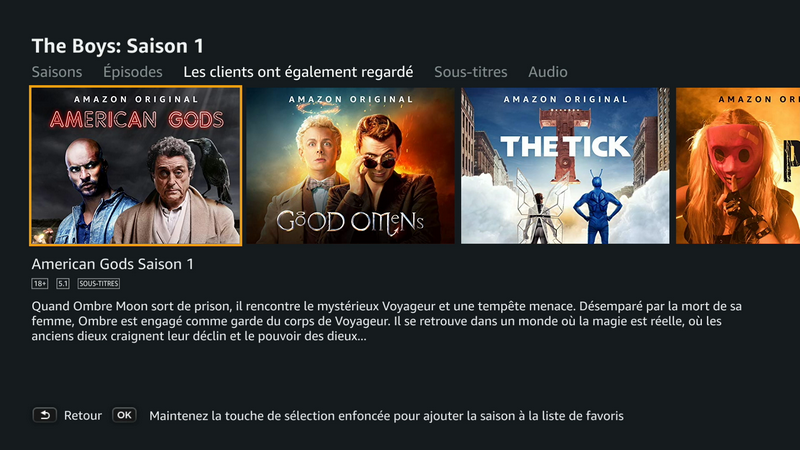
Task: Select 'Les clients ont également regardé' tab
Action: pyautogui.click(x=298, y=72)
